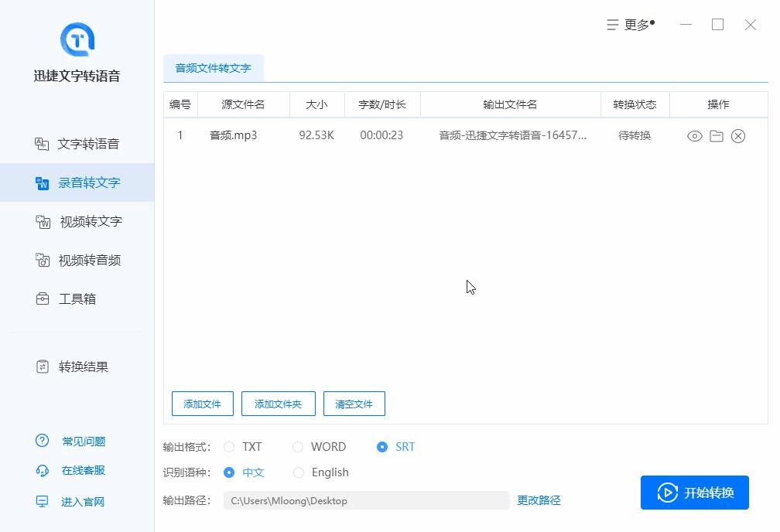The width and height of the screenshot is (780, 532).
Task: Open 进入官网 link
Action: pyautogui.click(x=83, y=502)
